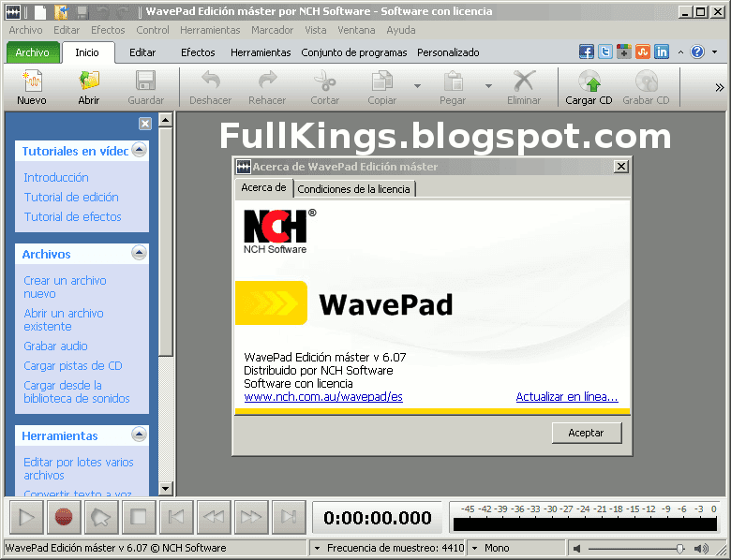This screenshot has width=731, height=560.
Task: Jump to start with skip-back button
Action: pyautogui.click(x=176, y=517)
